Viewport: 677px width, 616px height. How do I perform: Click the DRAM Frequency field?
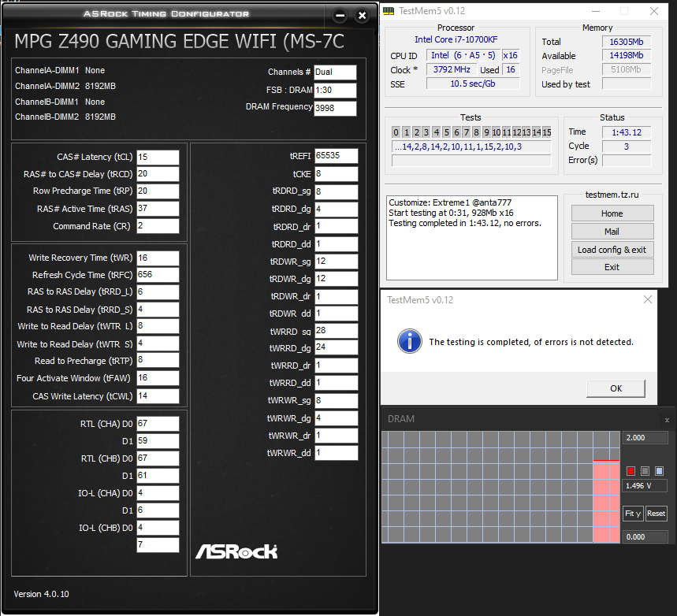(336, 109)
